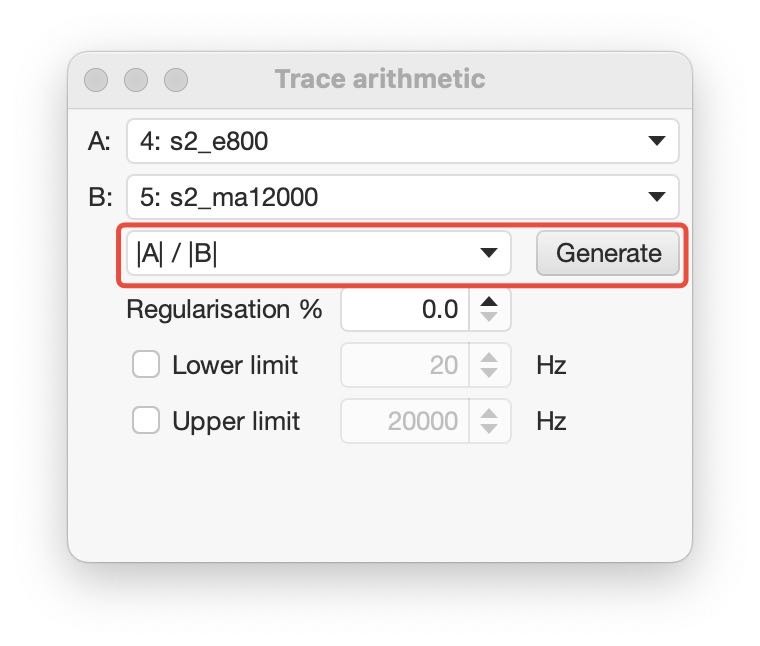Viewport: 760px width, 646px height.
Task: Enable the Lower limit checkbox
Action: pyautogui.click(x=147, y=365)
